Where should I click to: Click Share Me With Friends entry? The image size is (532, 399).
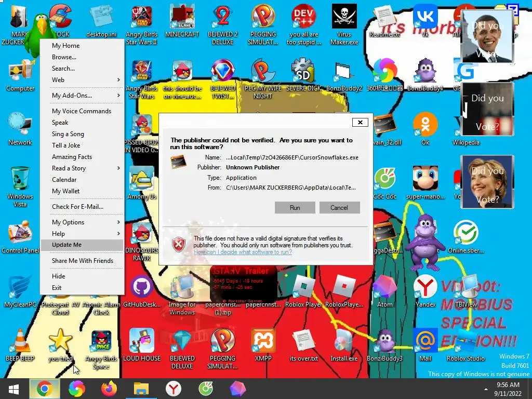point(82,261)
